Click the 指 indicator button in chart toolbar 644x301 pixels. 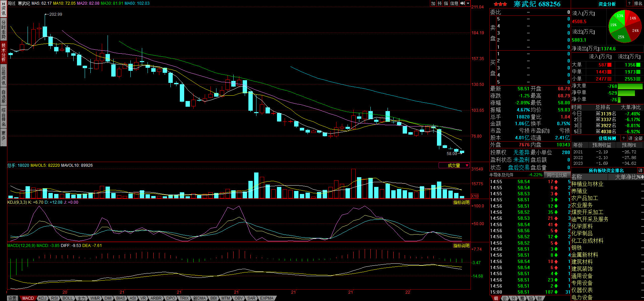446,3
